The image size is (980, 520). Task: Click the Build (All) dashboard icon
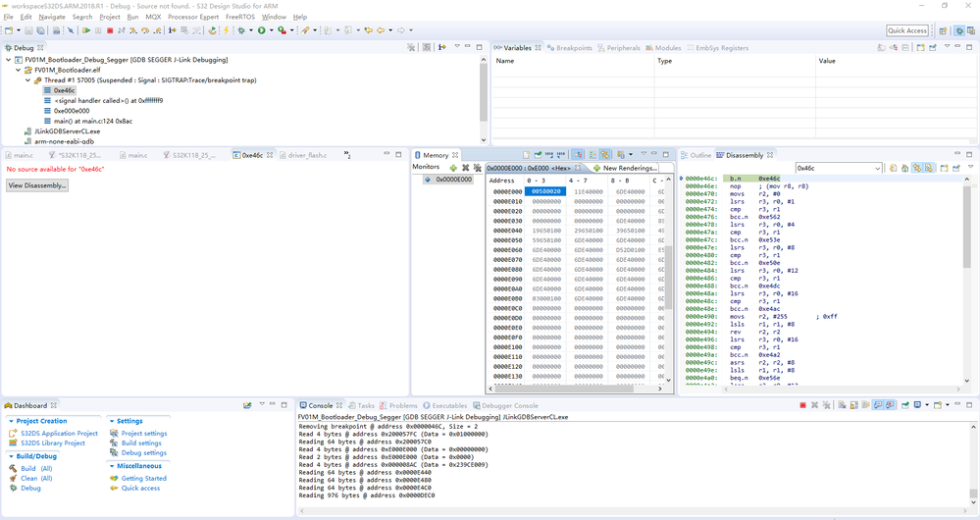click(14, 469)
